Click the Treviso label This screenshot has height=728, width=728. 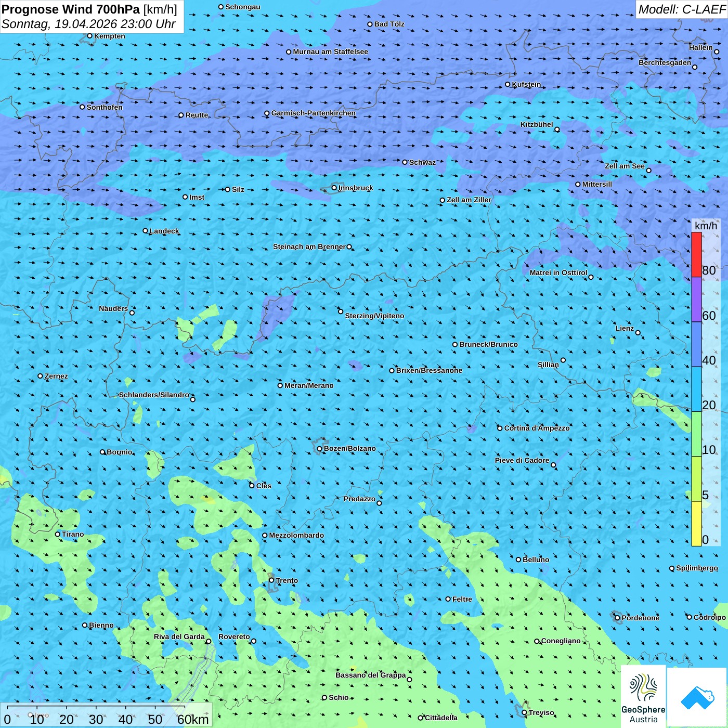[541, 712]
